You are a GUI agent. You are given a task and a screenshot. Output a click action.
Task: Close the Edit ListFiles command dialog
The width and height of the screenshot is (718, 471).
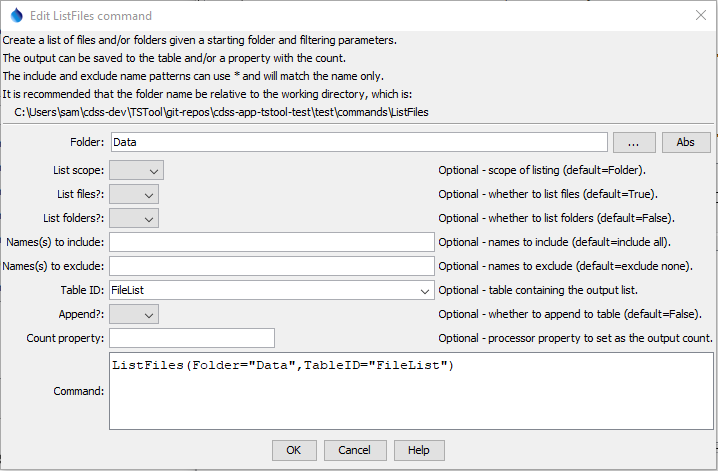[701, 16]
